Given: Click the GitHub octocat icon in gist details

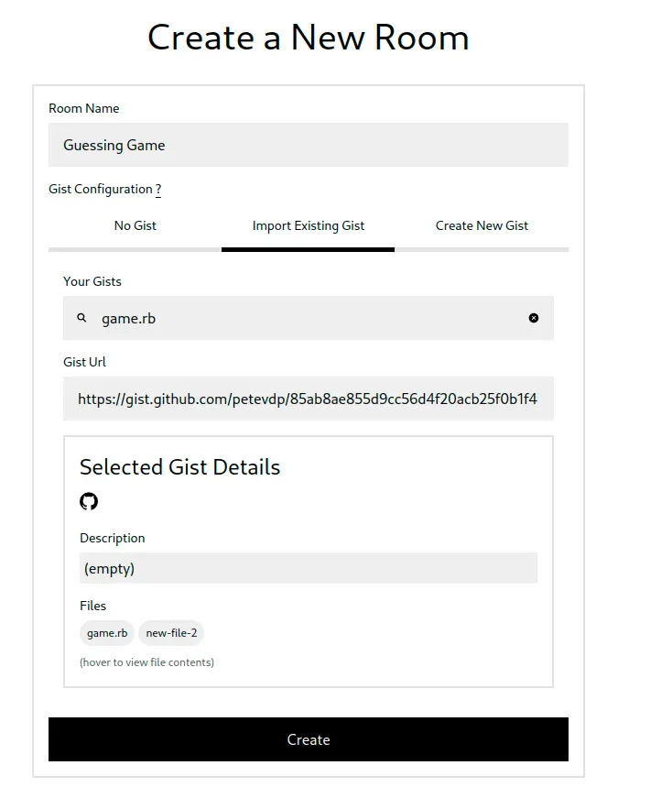Looking at the screenshot, I should click(88, 501).
